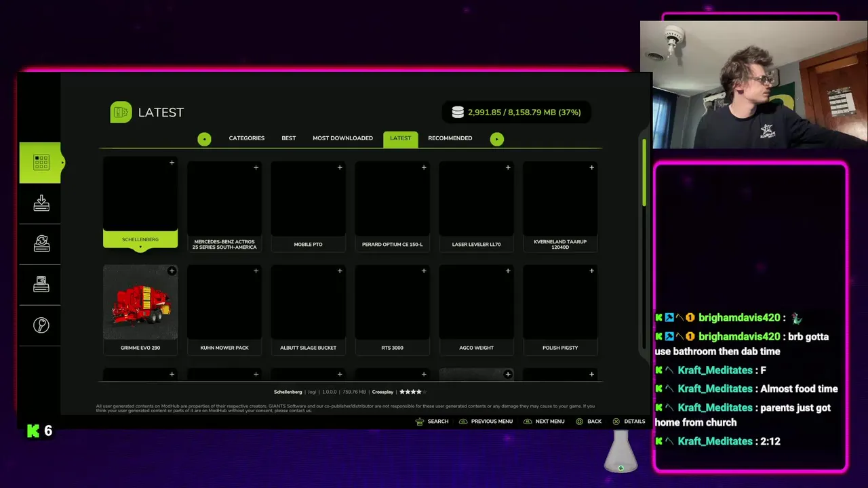Viewport: 868px width, 488px height.
Task: Click plus icon on Kuhn Mower Pack card
Action: [x=256, y=271]
